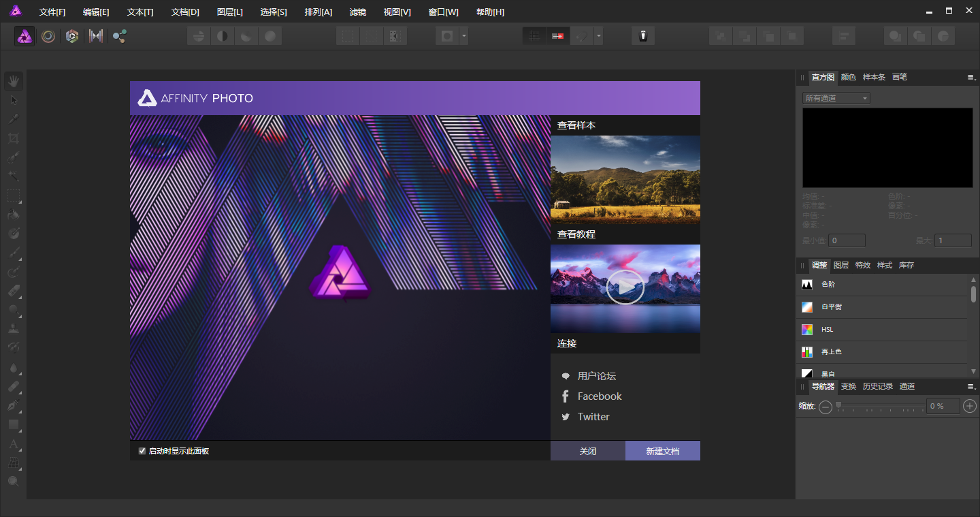
Task: Open the Develop Persona
Action: click(x=72, y=36)
